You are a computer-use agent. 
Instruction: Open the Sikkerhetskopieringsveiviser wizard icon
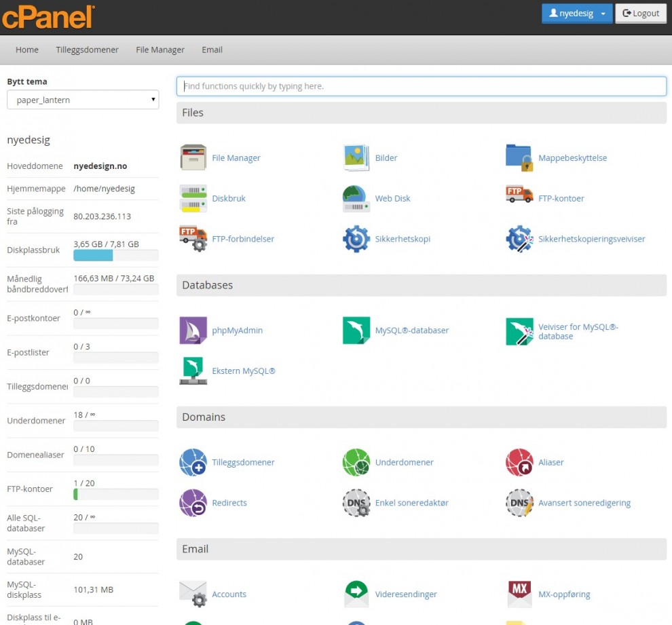point(519,239)
